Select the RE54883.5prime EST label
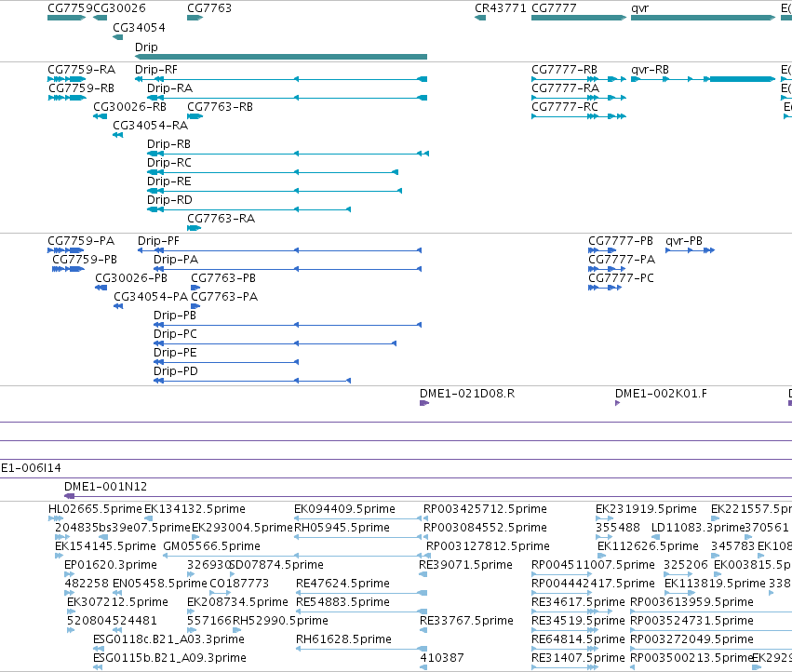The width and height of the screenshot is (792, 672). (x=343, y=602)
